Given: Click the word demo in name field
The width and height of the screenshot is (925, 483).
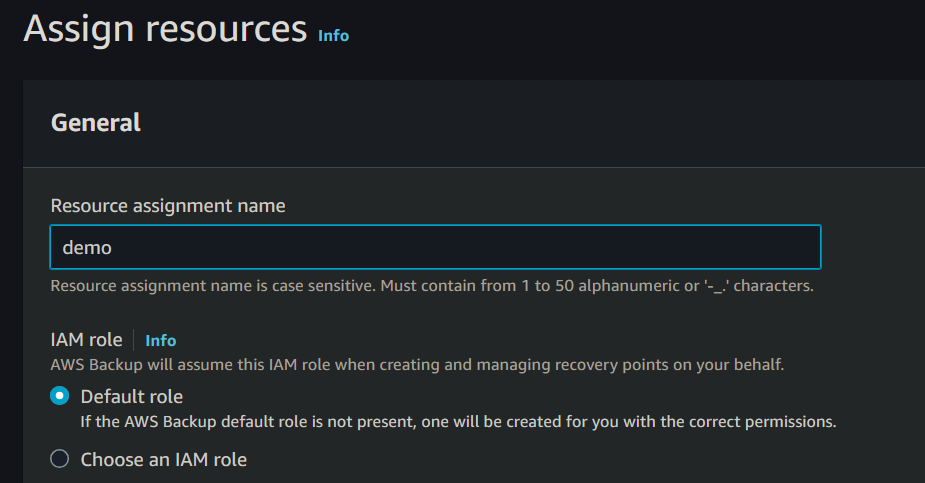Looking at the screenshot, I should pyautogui.click(x=87, y=248).
